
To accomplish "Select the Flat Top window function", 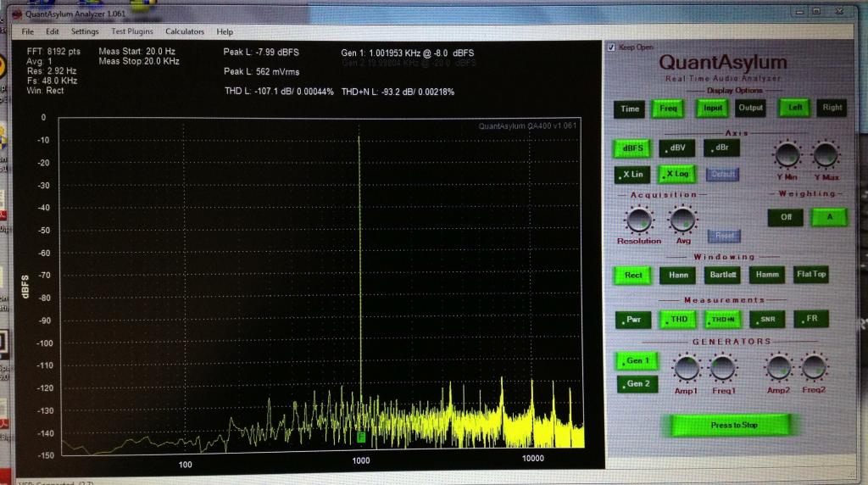I will pyautogui.click(x=811, y=274).
